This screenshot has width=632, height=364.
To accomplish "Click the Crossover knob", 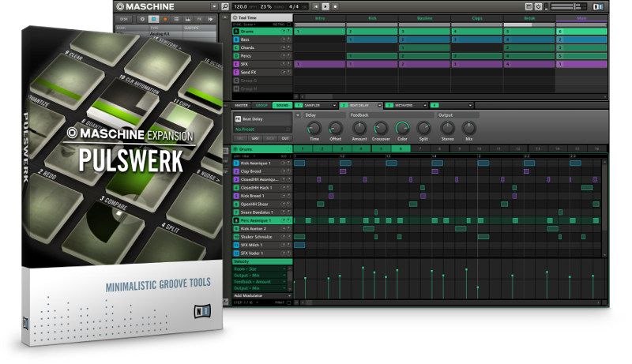I will [381, 129].
